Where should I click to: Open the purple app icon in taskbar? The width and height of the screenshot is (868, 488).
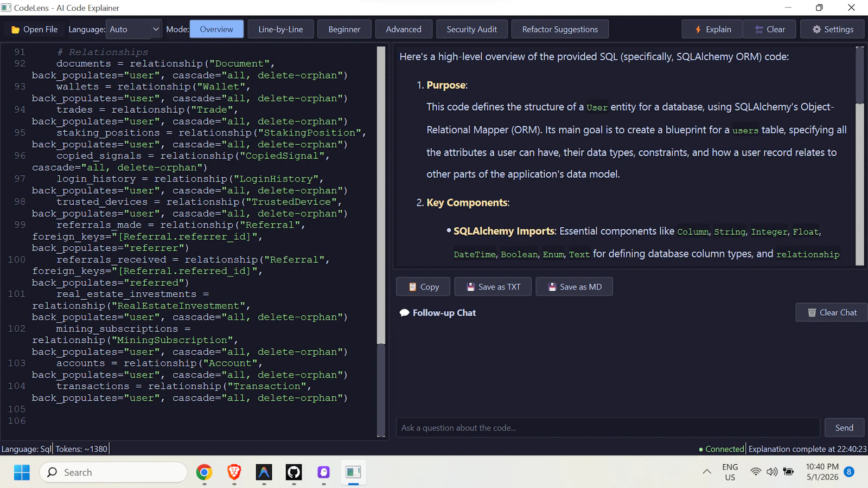pyautogui.click(x=324, y=472)
